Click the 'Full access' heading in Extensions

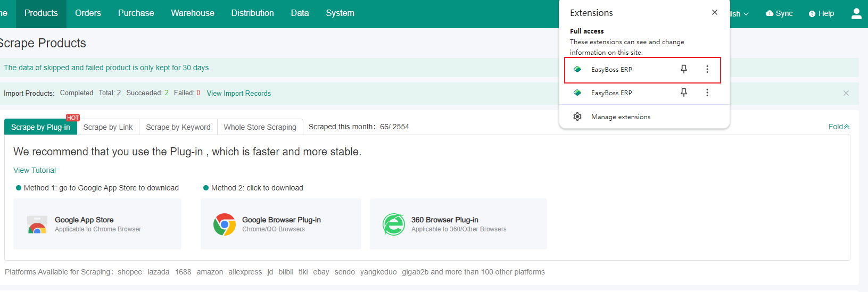[586, 31]
